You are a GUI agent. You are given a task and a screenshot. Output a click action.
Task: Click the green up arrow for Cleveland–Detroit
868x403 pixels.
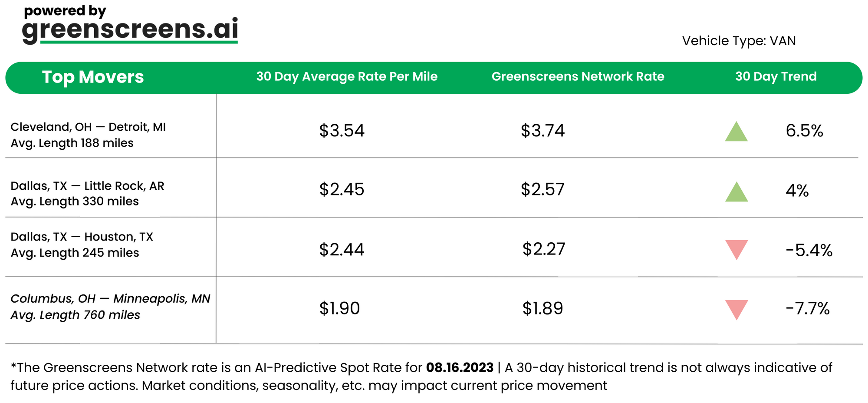[x=736, y=132]
